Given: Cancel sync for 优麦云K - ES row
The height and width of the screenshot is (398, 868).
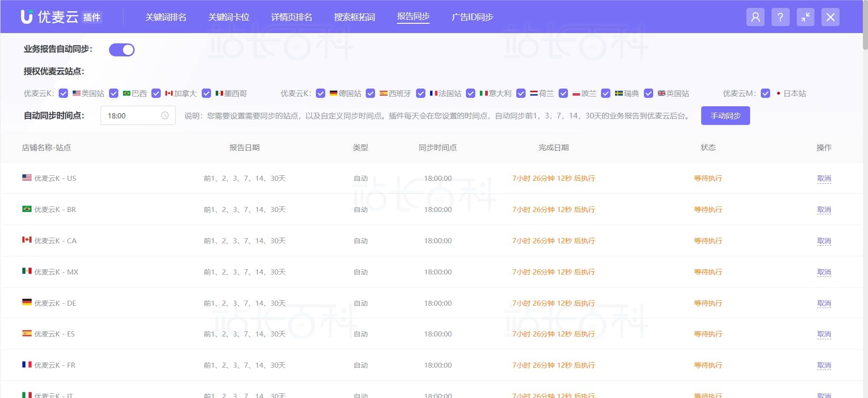Looking at the screenshot, I should click(824, 334).
